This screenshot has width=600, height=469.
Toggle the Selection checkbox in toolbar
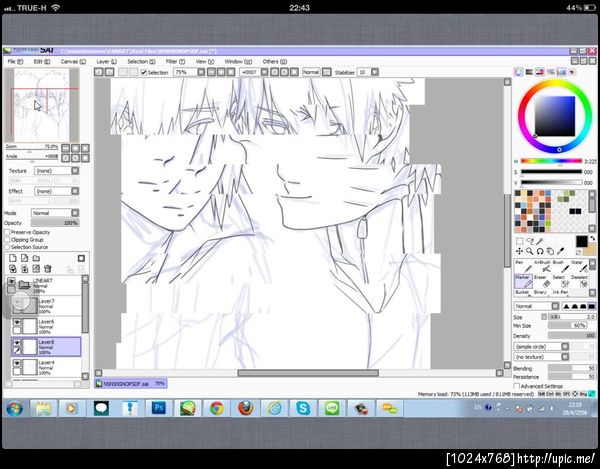click(x=144, y=72)
